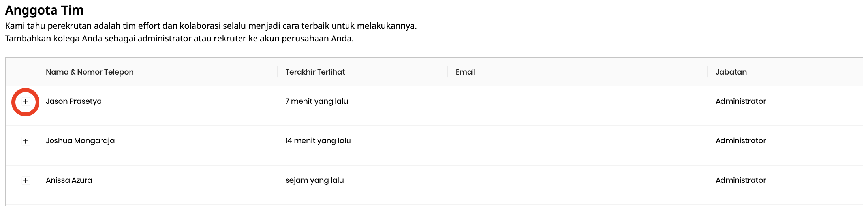Image resolution: width=868 pixels, height=206 pixels.
Task: Click the '7 menit yang lalu' cell
Action: click(x=316, y=101)
